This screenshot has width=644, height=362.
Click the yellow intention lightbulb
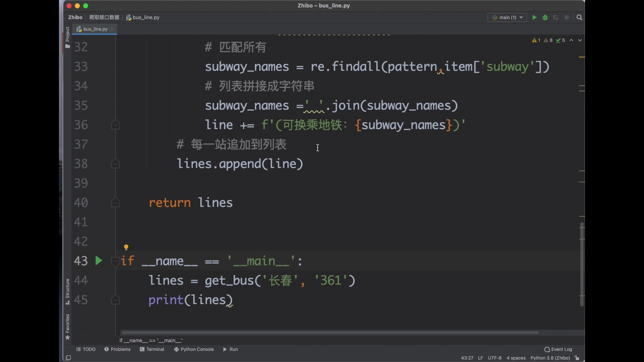tap(126, 247)
